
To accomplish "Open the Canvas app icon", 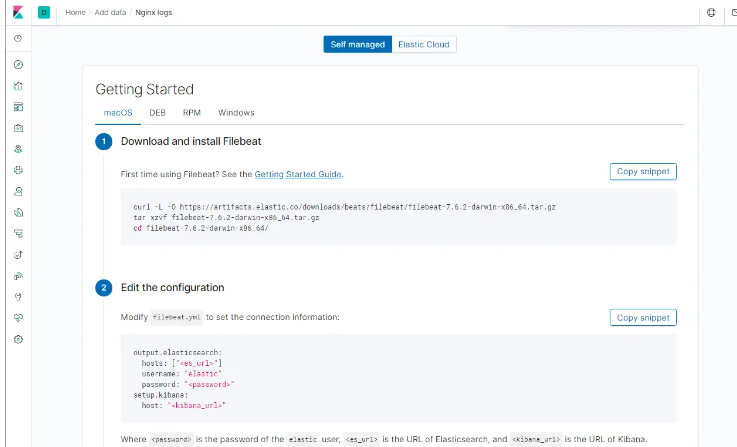I will coord(18,128).
